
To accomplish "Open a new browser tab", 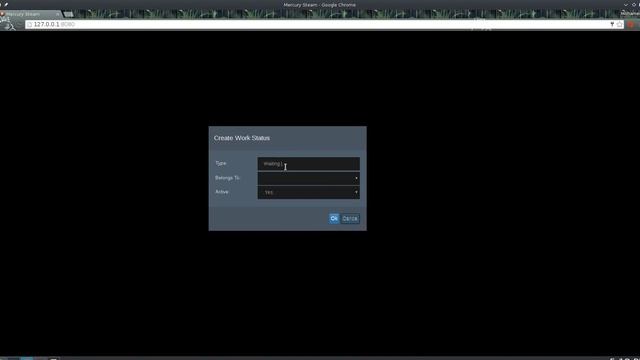I will point(69,14).
